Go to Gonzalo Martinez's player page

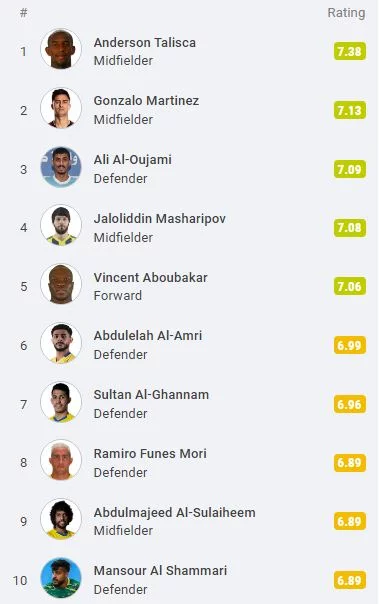[x=146, y=101]
